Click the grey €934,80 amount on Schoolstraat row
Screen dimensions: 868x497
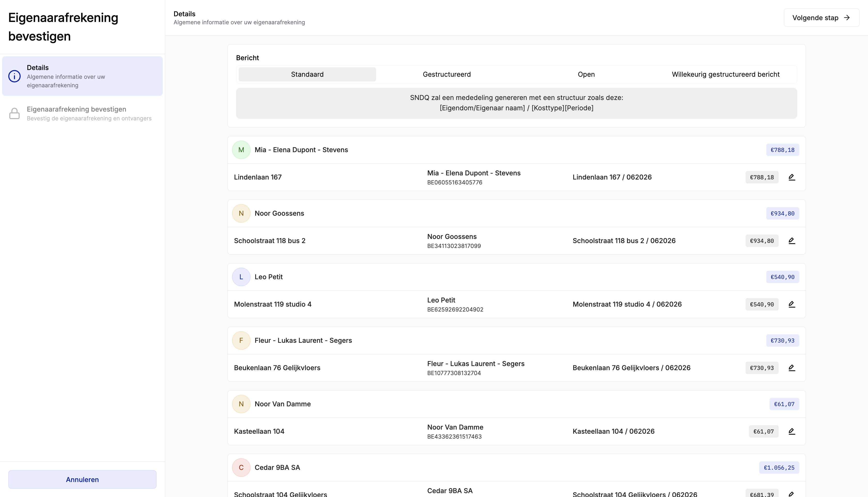(x=762, y=241)
